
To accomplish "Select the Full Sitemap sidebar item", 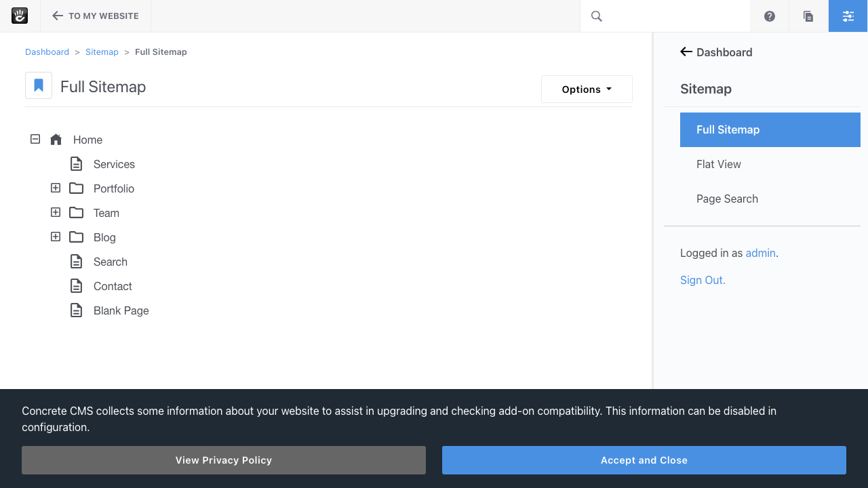I will coord(770,129).
